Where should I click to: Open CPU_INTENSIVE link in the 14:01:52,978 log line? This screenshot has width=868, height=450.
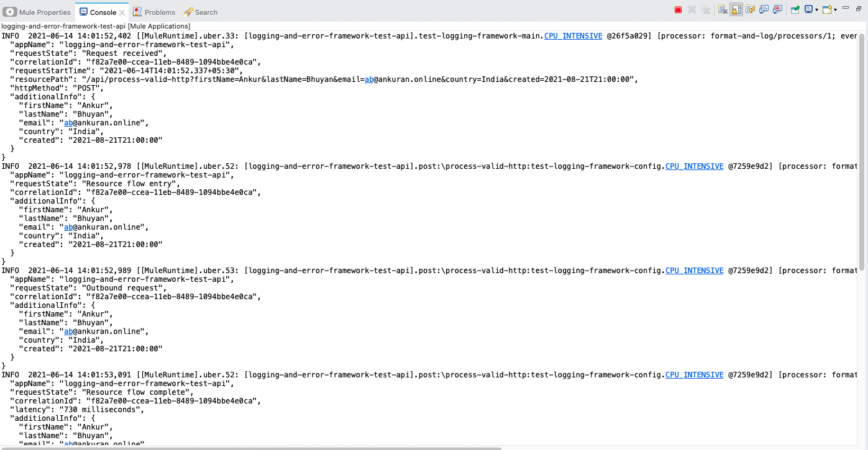(x=694, y=166)
